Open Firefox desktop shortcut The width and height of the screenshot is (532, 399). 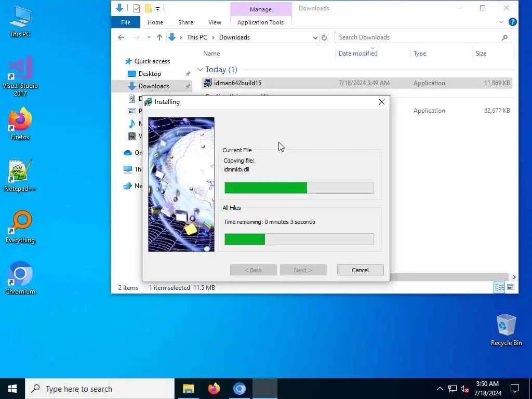pyautogui.click(x=20, y=124)
